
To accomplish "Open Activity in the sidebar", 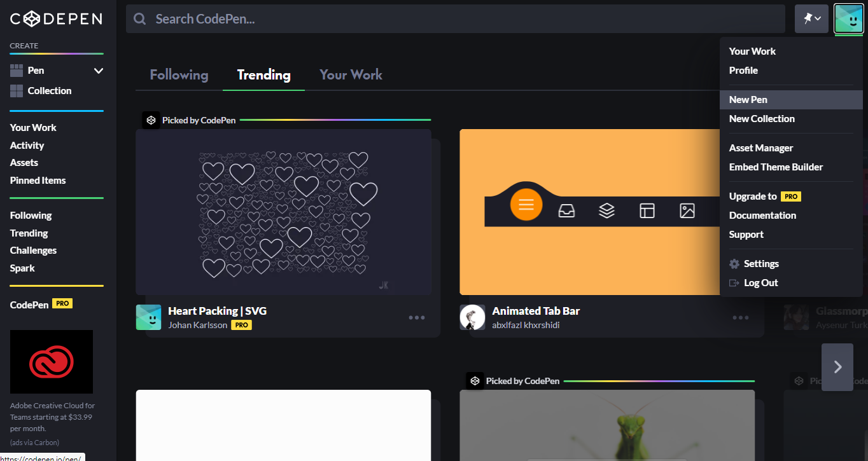I will coord(27,146).
